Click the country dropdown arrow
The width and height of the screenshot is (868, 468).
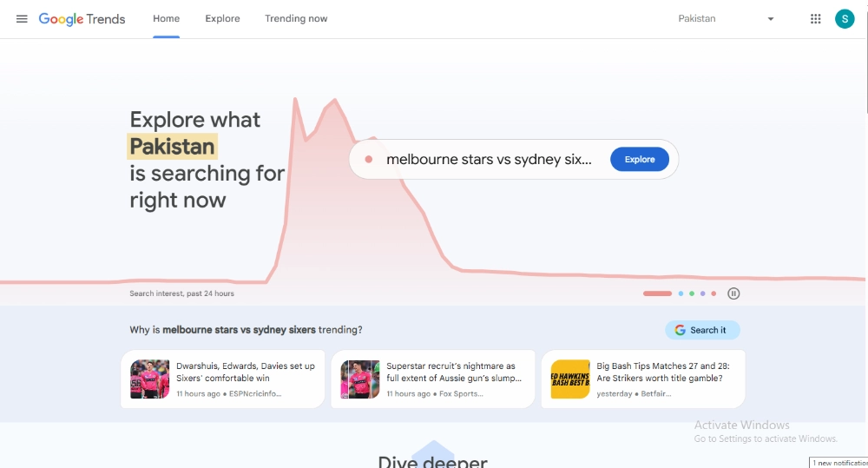tap(770, 19)
